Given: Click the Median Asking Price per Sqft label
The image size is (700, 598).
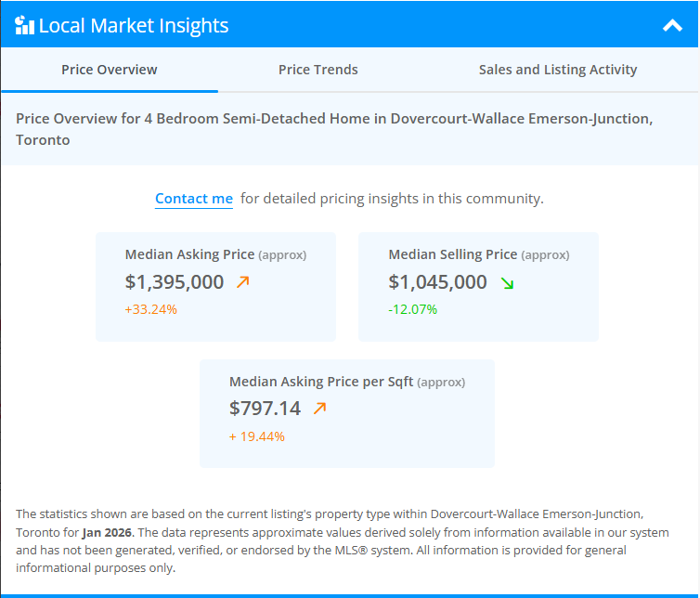Looking at the screenshot, I should [x=321, y=382].
